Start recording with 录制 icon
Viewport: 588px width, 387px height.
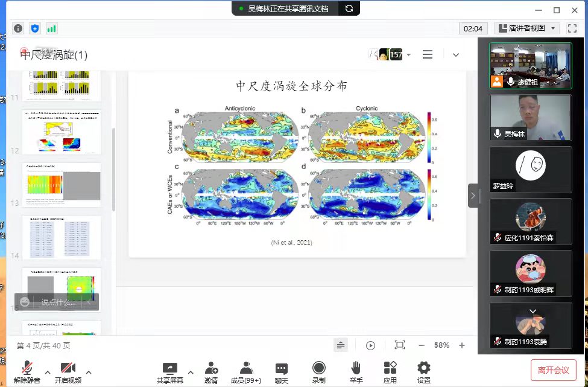coord(319,368)
